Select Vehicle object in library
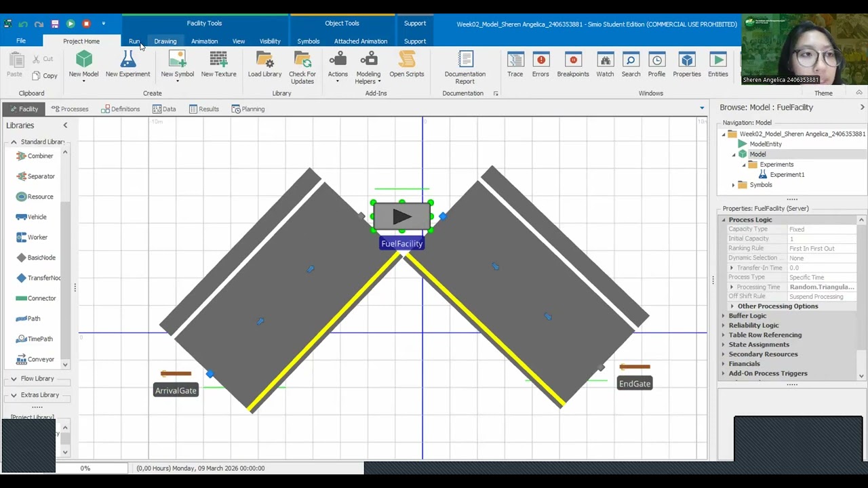 click(x=31, y=217)
